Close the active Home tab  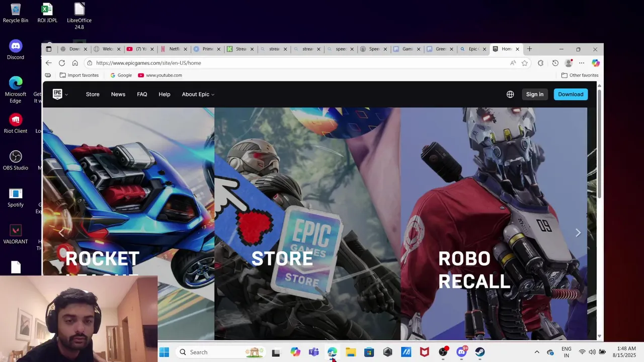click(x=517, y=49)
